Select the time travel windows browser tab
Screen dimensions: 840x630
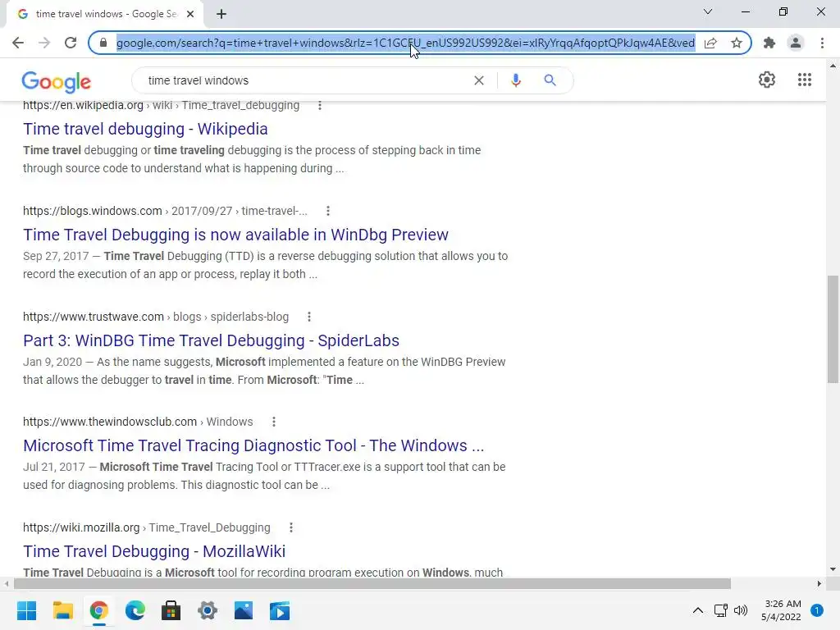[105, 15]
